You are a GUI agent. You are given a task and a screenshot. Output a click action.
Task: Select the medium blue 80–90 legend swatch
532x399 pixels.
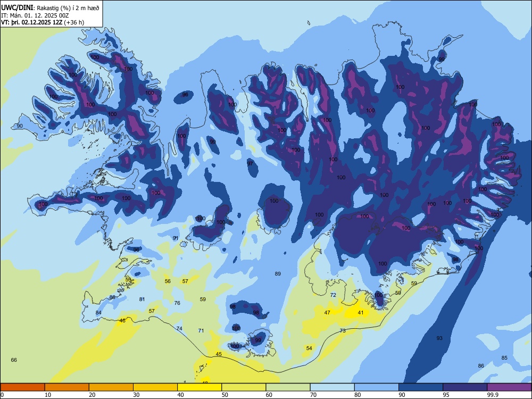tap(377, 387)
